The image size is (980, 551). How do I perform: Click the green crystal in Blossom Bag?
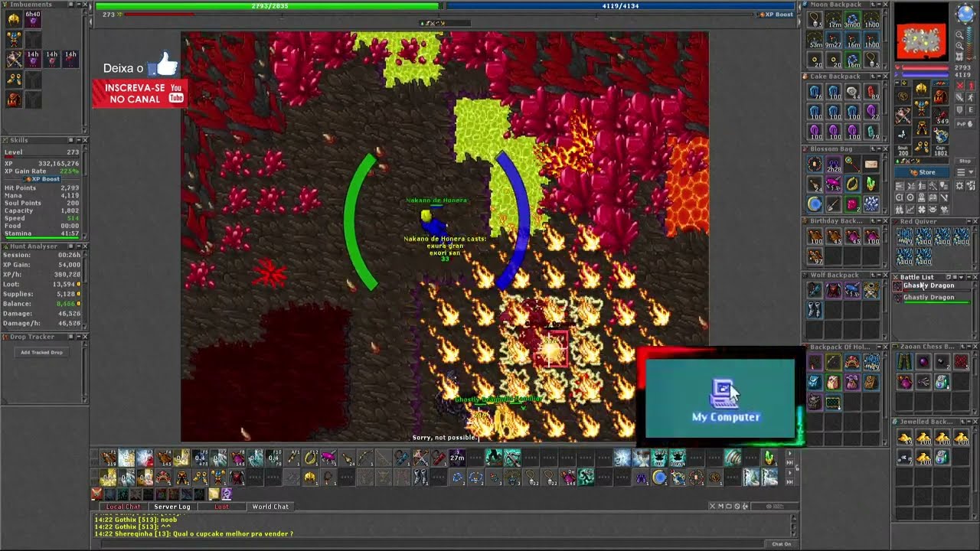click(x=871, y=184)
